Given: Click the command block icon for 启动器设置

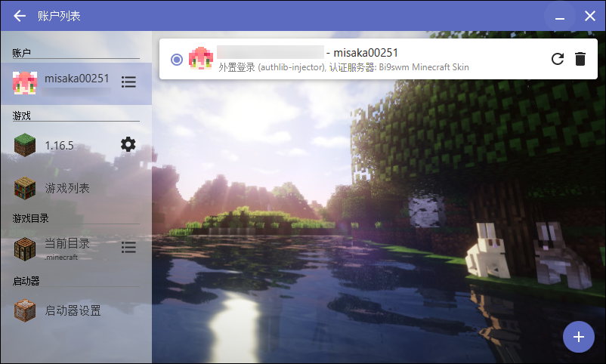Looking at the screenshot, I should tap(25, 310).
